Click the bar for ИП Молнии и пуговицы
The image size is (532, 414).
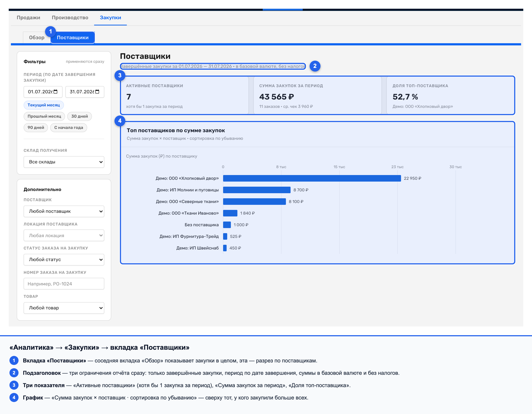pos(257,190)
